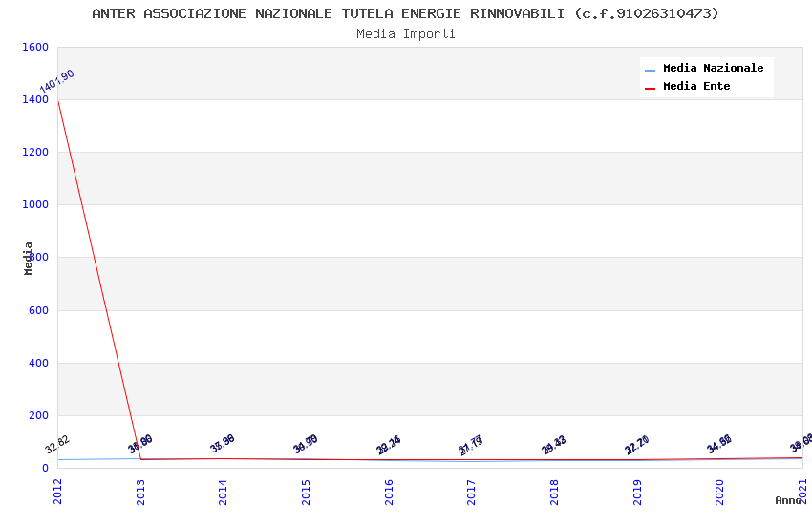Click the 2017 x-axis year label
The width and height of the screenshot is (812, 525).
[x=471, y=492]
